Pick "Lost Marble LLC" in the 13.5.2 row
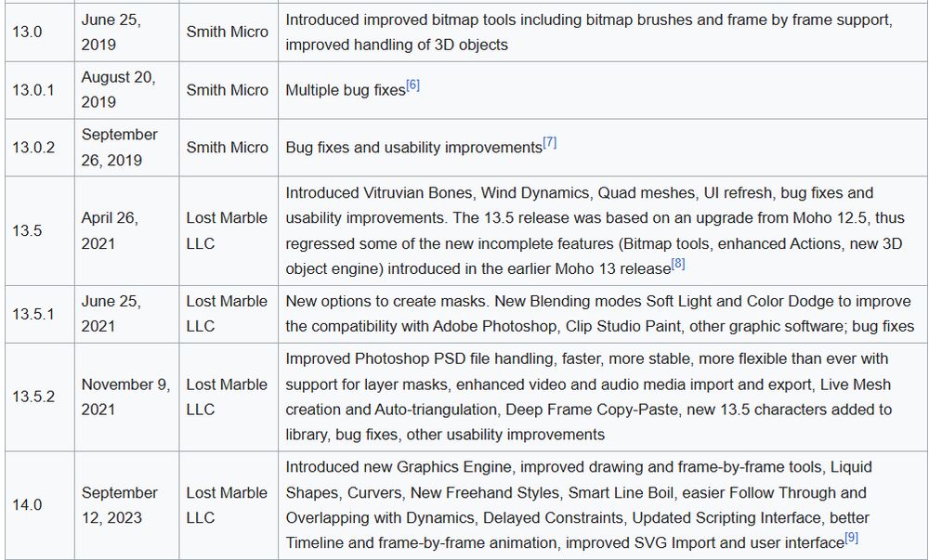 (x=227, y=397)
